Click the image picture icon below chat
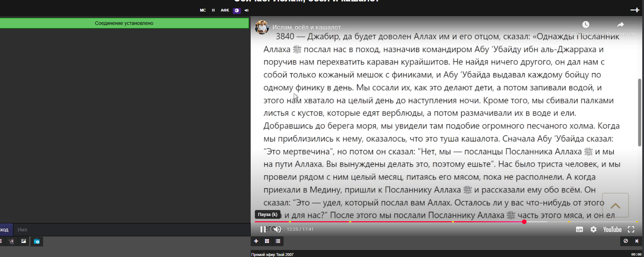 click(x=23, y=241)
